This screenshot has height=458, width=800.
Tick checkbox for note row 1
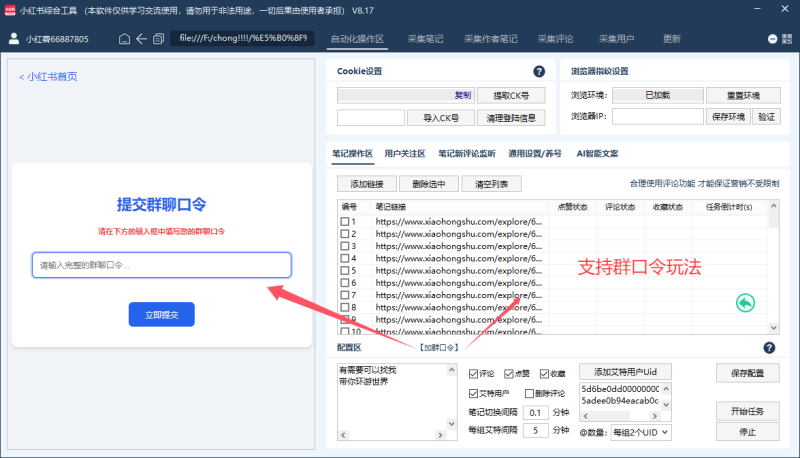coord(345,222)
